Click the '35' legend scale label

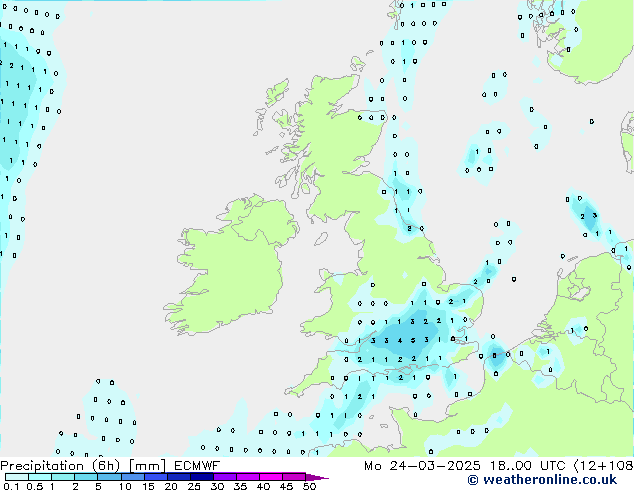click(x=240, y=486)
